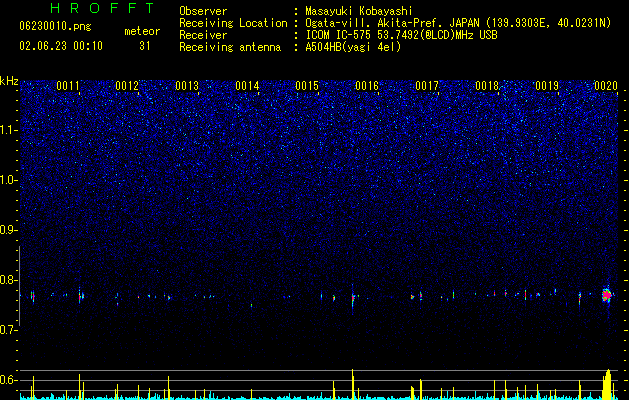
Task: Click the 0011 time marker
Action: 68,86
